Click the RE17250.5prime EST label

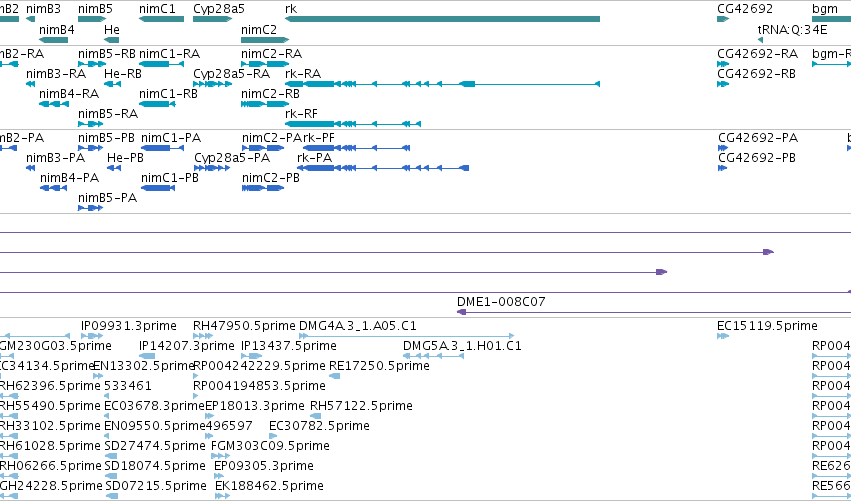pos(379,366)
